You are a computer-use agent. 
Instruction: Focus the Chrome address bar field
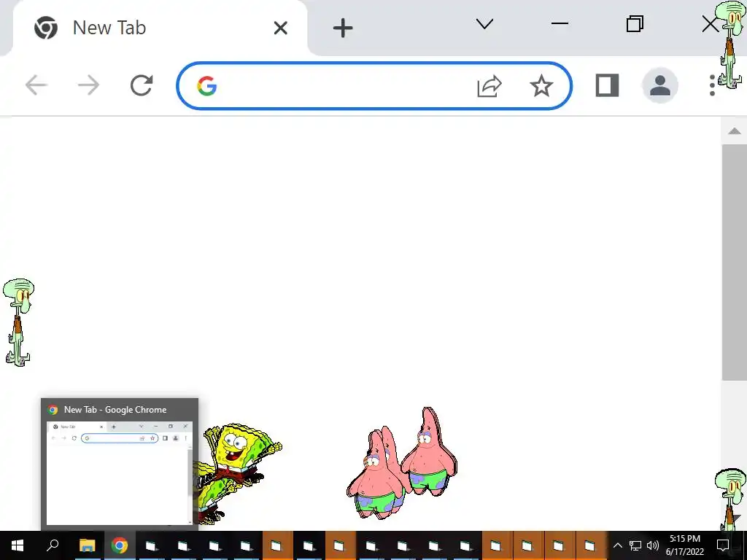374,86
